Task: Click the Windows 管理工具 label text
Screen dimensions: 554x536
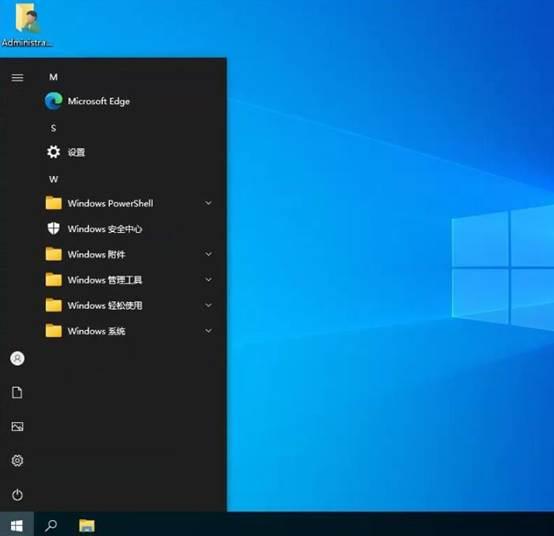Action: pos(105,280)
